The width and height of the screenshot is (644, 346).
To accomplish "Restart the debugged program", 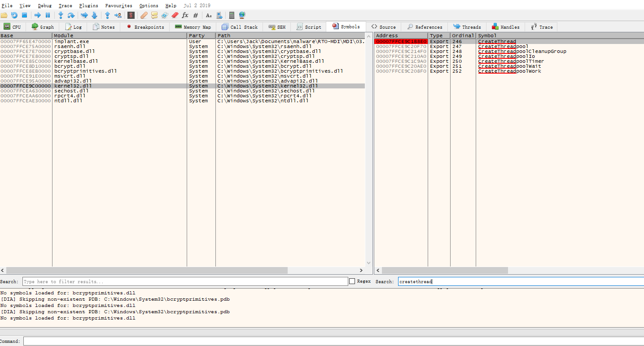I will coord(14,15).
